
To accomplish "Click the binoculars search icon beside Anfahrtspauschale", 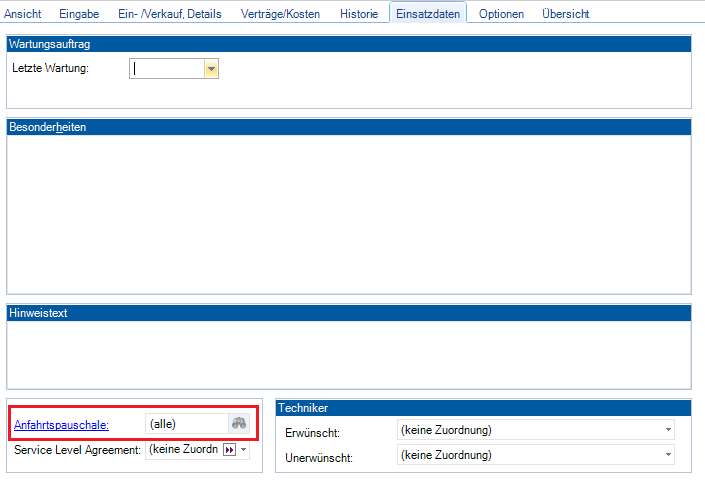I will pyautogui.click(x=239, y=424).
